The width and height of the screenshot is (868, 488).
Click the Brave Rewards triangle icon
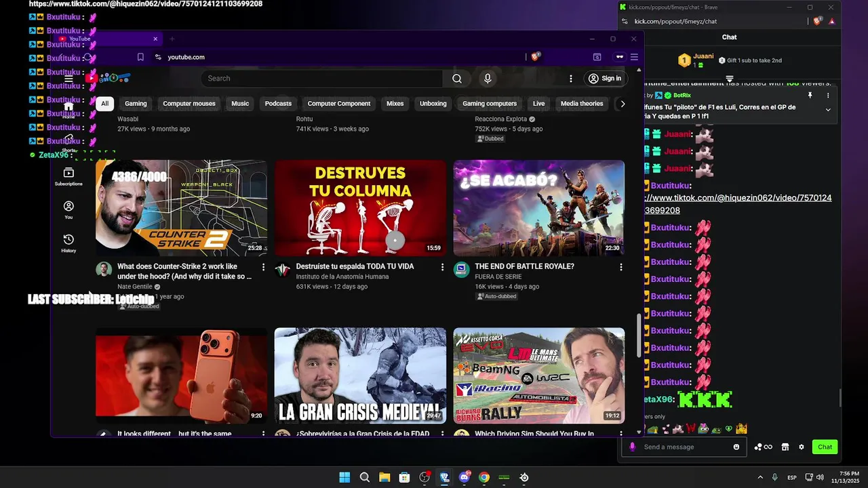(x=831, y=21)
